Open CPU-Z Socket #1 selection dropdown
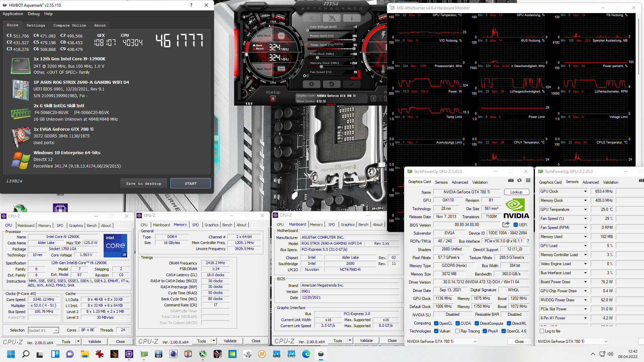Image resolution: width=644 pixels, height=362 pixels. tap(43, 330)
